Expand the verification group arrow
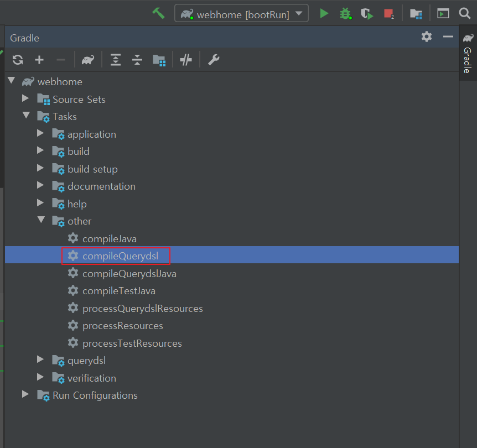This screenshot has width=477, height=448. tap(40, 377)
